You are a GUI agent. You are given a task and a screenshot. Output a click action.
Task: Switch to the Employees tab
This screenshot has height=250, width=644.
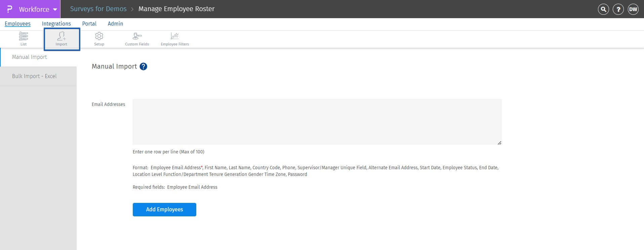(x=17, y=24)
